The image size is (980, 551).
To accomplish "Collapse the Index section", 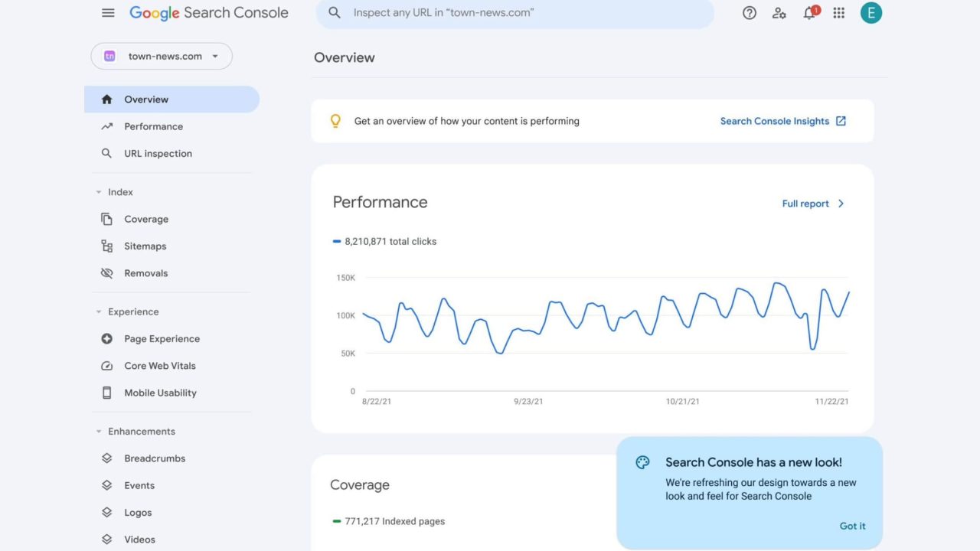I will 98,192.
